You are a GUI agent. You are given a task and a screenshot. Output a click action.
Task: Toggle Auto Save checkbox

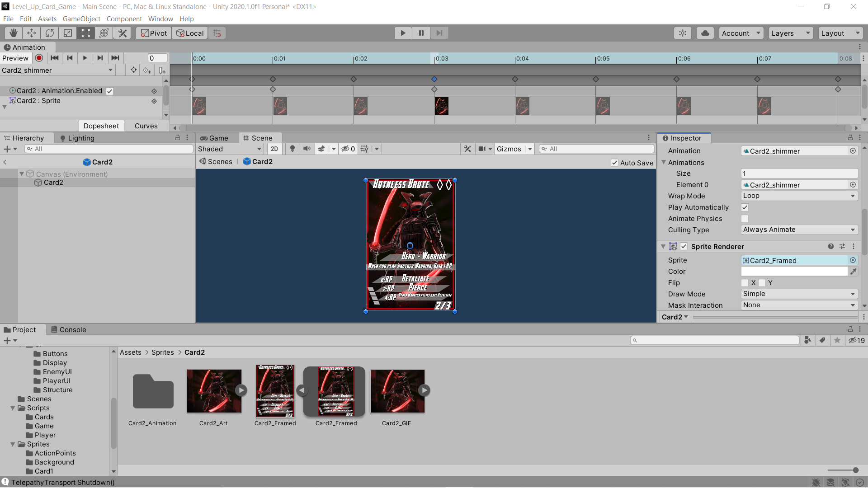point(614,163)
